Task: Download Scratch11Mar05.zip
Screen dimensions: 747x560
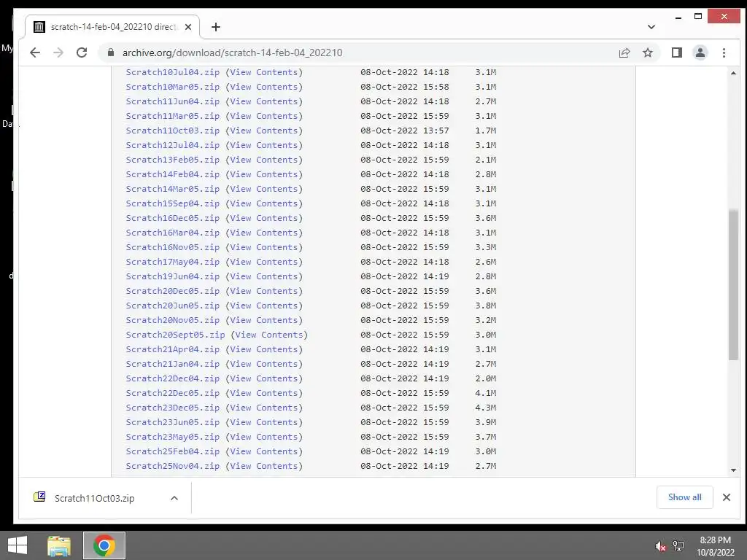Action: click(x=172, y=116)
